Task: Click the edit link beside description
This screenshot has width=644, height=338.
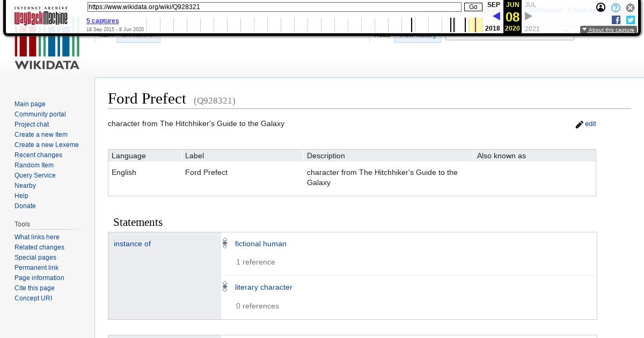Action: 590,124
